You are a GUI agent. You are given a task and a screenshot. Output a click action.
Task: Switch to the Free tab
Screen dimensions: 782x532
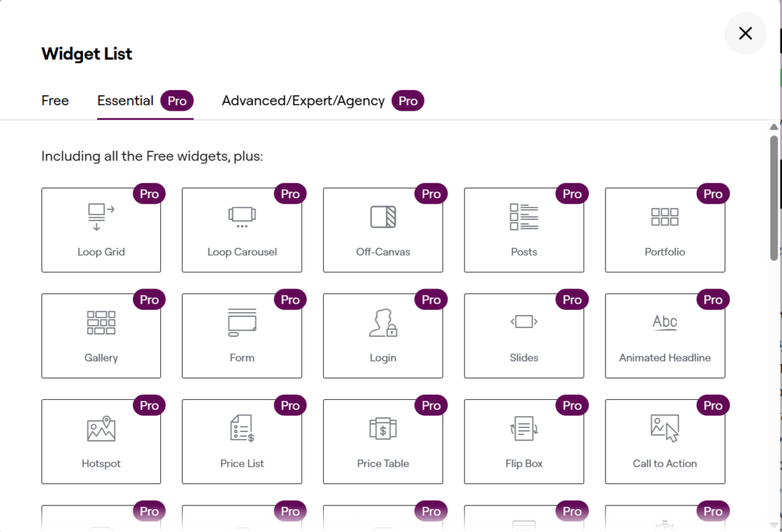[x=55, y=101]
